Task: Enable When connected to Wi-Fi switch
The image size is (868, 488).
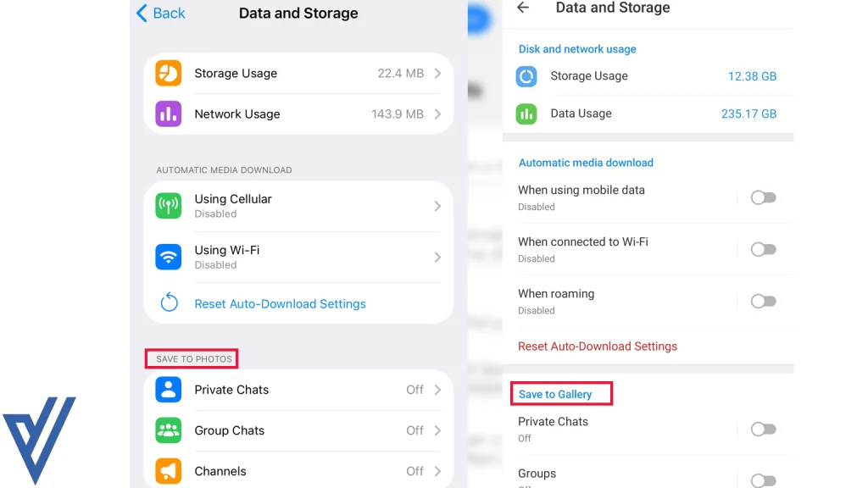Action: pyautogui.click(x=764, y=250)
